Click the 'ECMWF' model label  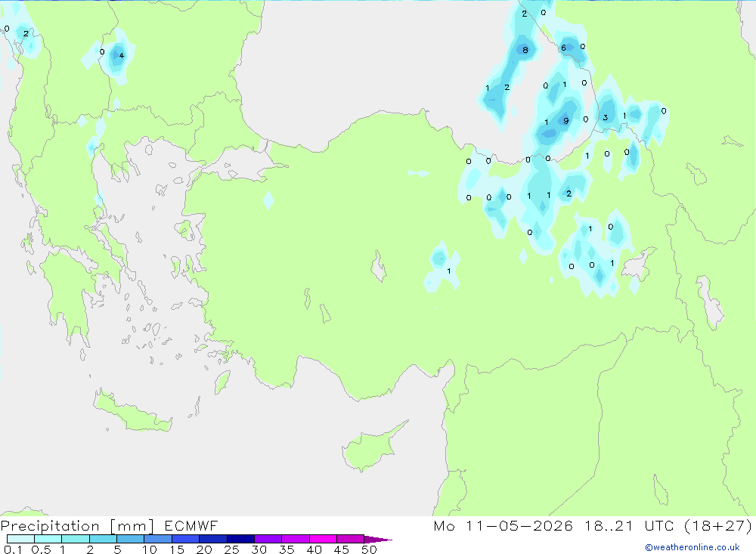click(191, 526)
